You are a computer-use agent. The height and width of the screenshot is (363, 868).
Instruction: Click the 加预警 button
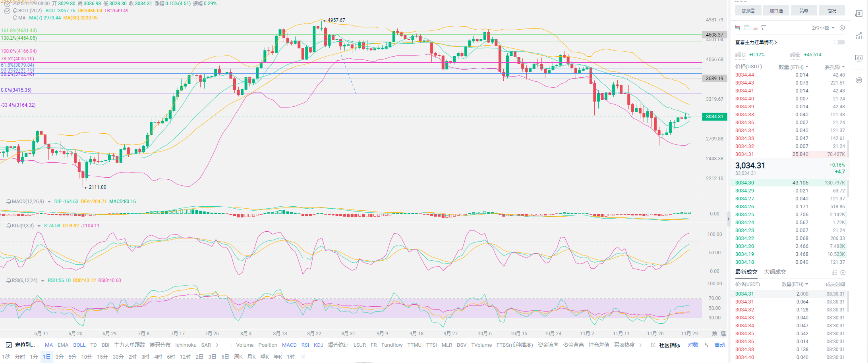(x=748, y=11)
